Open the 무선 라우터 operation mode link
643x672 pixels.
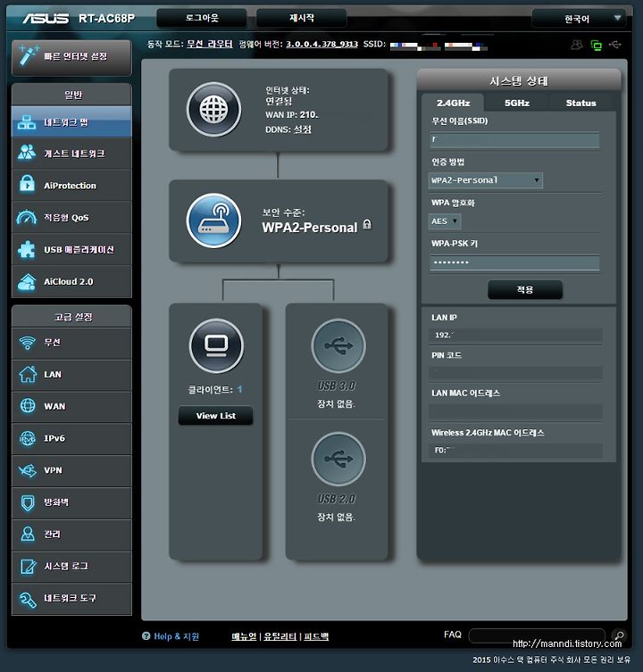coord(210,44)
